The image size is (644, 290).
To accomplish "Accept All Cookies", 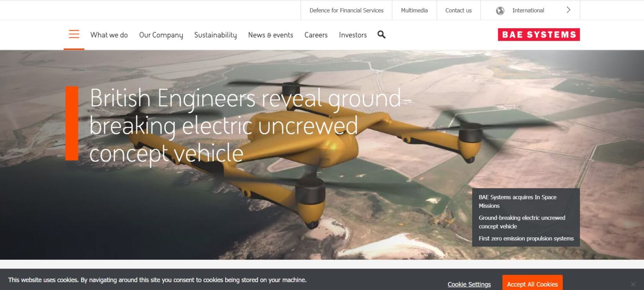I will 532,283.
